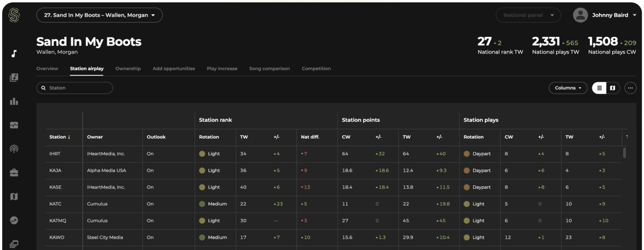Click into the Station search field
Image resolution: width=644 pixels, height=250 pixels.
tap(74, 88)
